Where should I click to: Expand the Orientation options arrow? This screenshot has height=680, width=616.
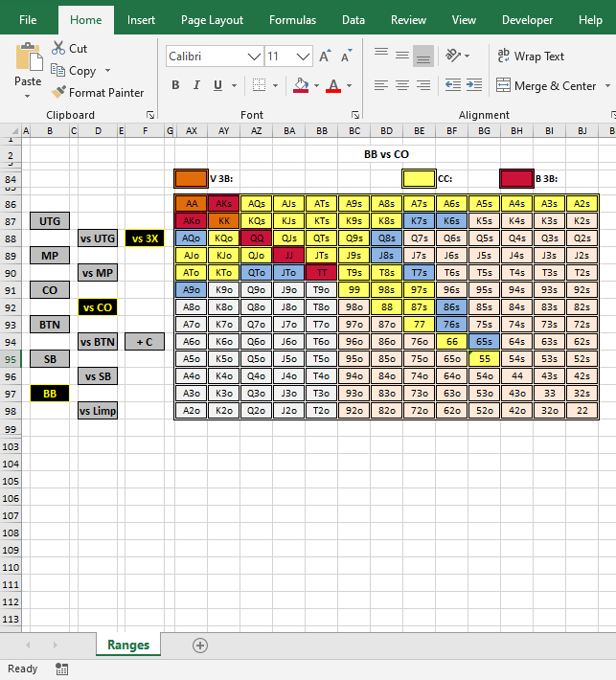click(468, 56)
